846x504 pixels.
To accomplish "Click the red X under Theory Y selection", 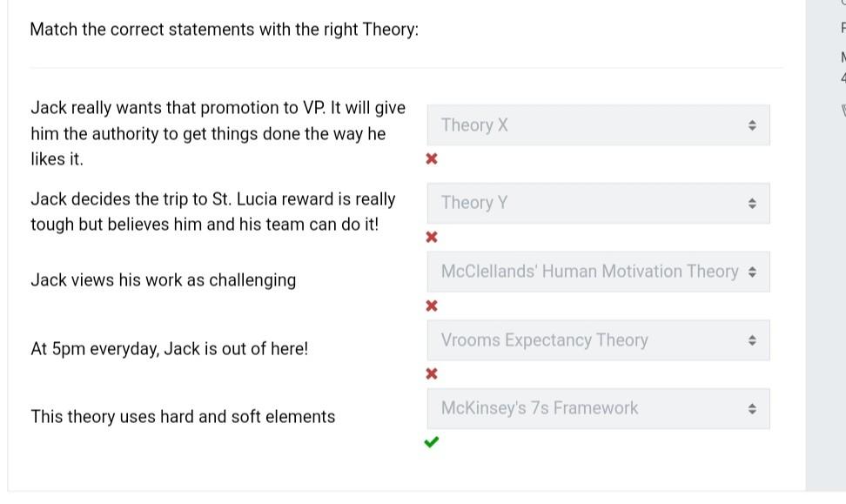I will pos(432,237).
